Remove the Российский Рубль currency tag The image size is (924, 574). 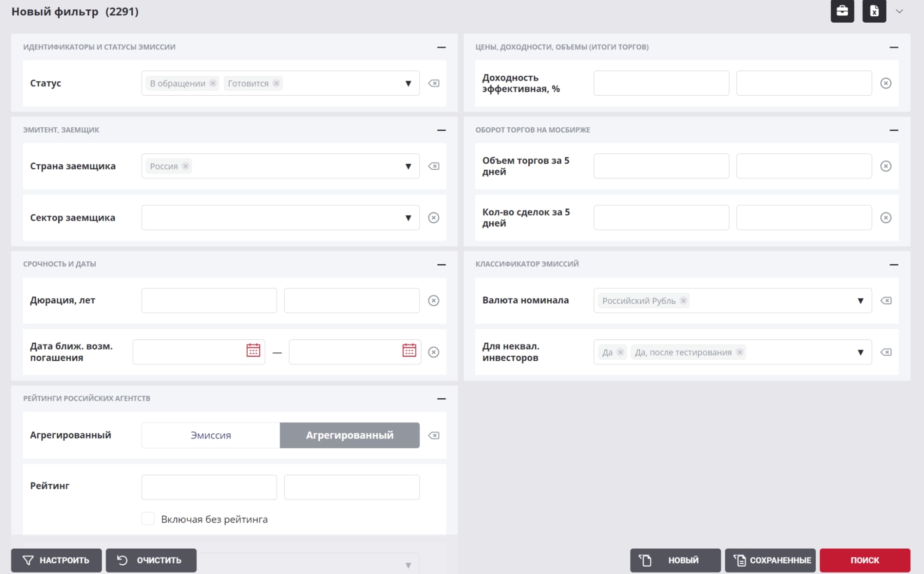[683, 301]
